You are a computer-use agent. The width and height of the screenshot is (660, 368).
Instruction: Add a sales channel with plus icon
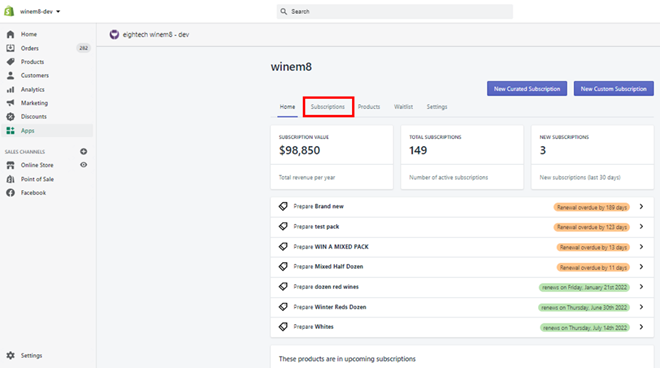[x=83, y=152]
